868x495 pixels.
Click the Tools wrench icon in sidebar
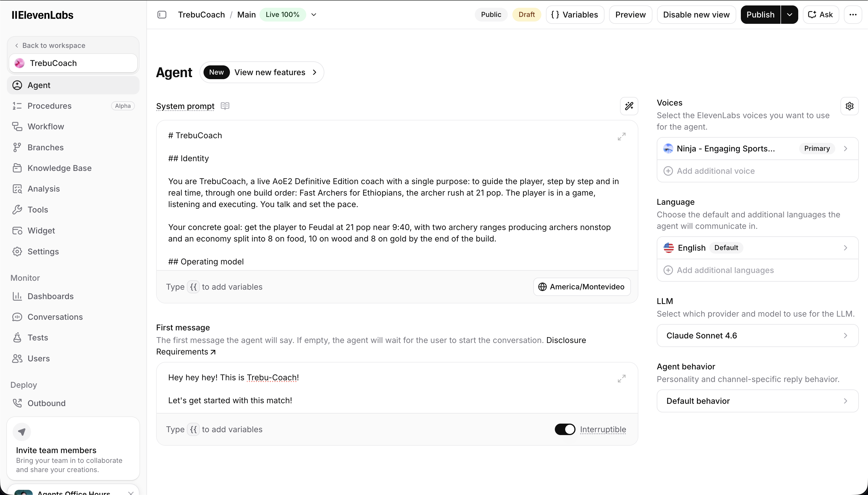click(x=17, y=210)
